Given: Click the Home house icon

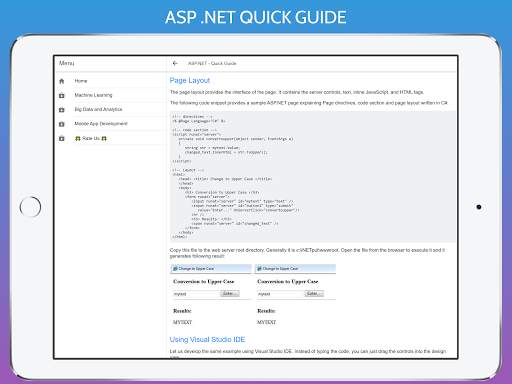Looking at the screenshot, I should click(x=62, y=81).
